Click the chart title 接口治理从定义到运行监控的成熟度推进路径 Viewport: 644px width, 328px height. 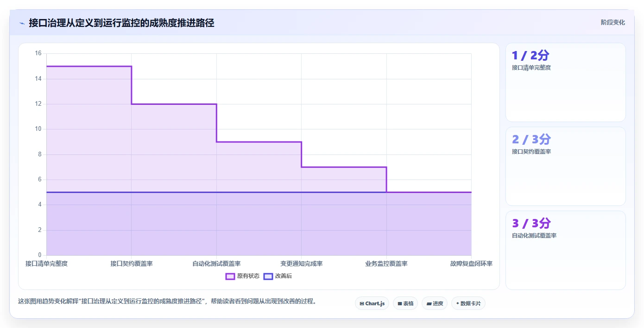(x=121, y=23)
